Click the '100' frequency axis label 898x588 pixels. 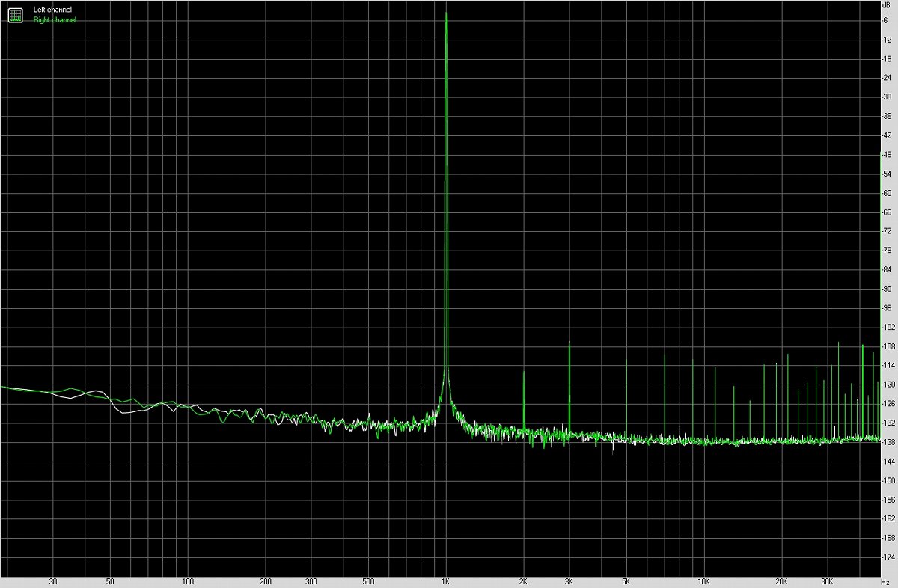point(188,581)
